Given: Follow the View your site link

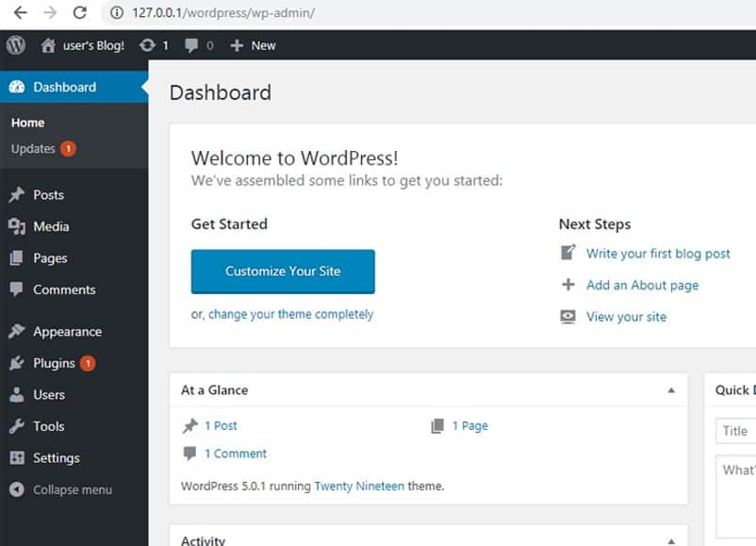Looking at the screenshot, I should [x=626, y=317].
